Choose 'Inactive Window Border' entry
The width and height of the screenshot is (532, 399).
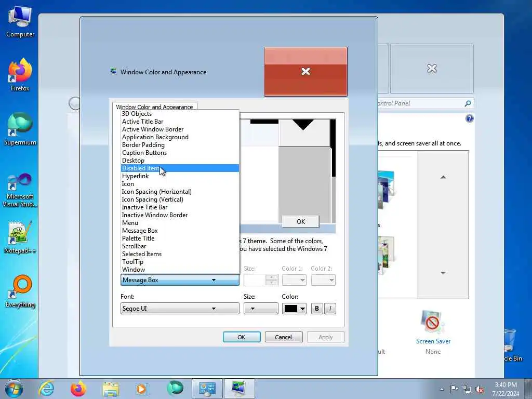180,215
